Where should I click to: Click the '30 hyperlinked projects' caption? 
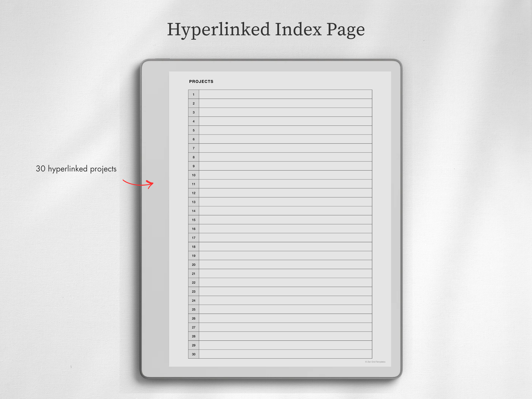pos(76,169)
